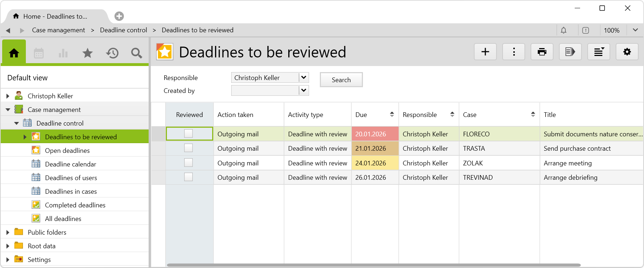Open favorites via the star icon
This screenshot has width=644, height=268.
pyautogui.click(x=88, y=53)
